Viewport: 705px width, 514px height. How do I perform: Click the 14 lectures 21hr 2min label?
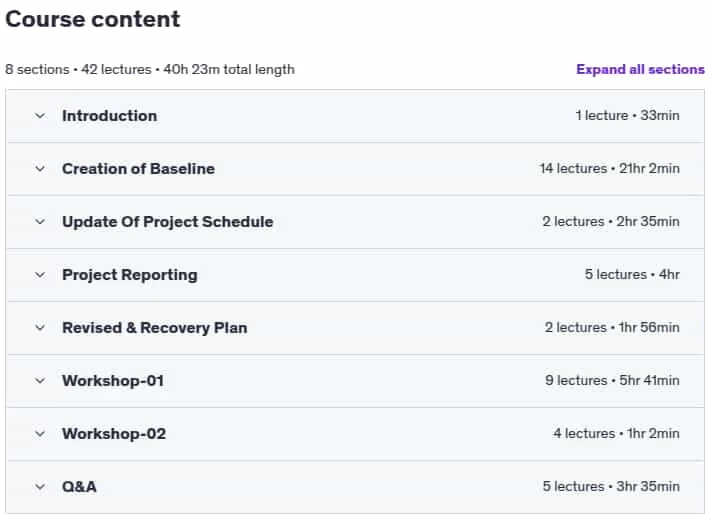click(610, 169)
